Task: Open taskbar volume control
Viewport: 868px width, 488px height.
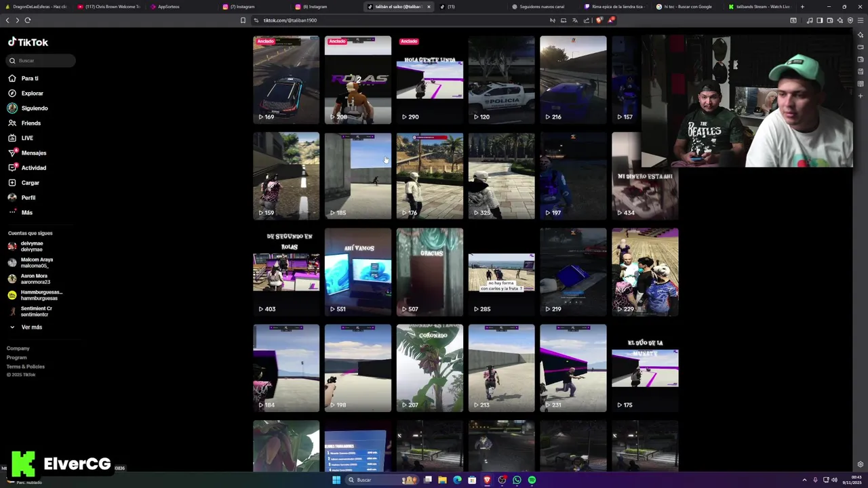Action: (x=834, y=480)
